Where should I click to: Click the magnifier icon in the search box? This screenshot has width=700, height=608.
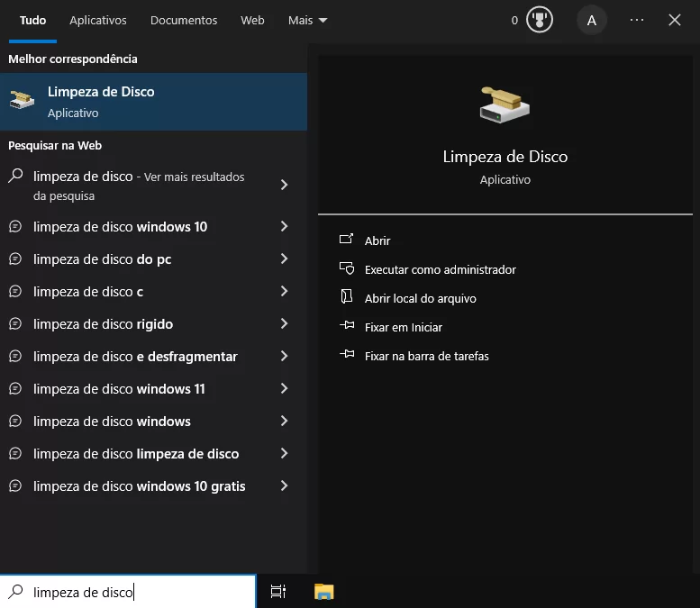coord(15,591)
